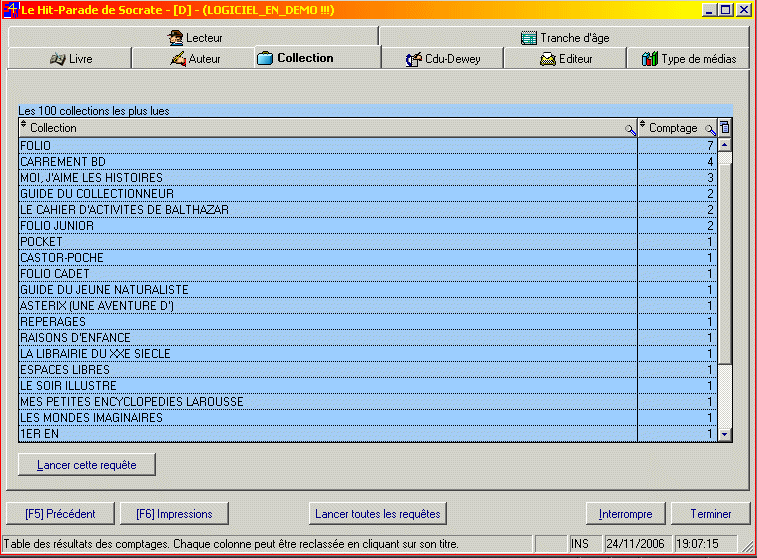
Task: Click the Interrompre button
Action: tap(625, 514)
